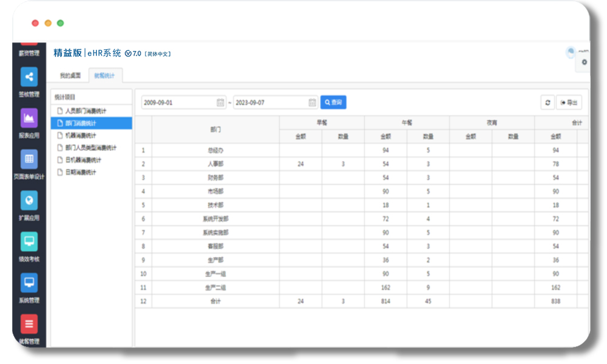Click grand total amount 838
607x364 pixels.
[x=555, y=302]
